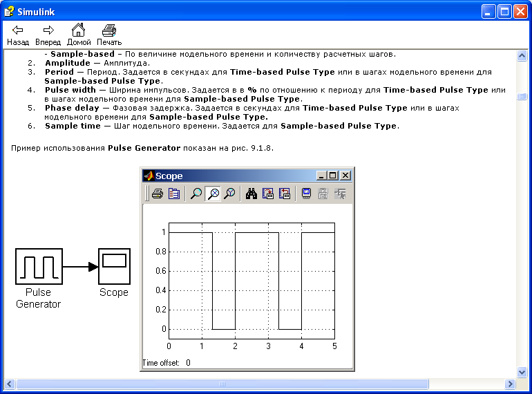The width and height of the screenshot is (532, 394).
Task: Click the 'Pulse Generator' block label
Action: (x=38, y=298)
